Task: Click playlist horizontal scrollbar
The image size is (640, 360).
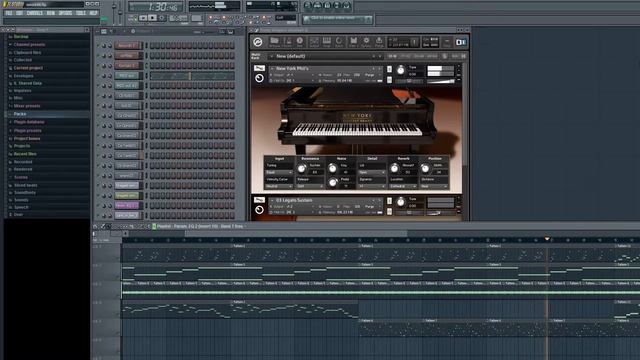Action: pyautogui.click(x=296, y=233)
